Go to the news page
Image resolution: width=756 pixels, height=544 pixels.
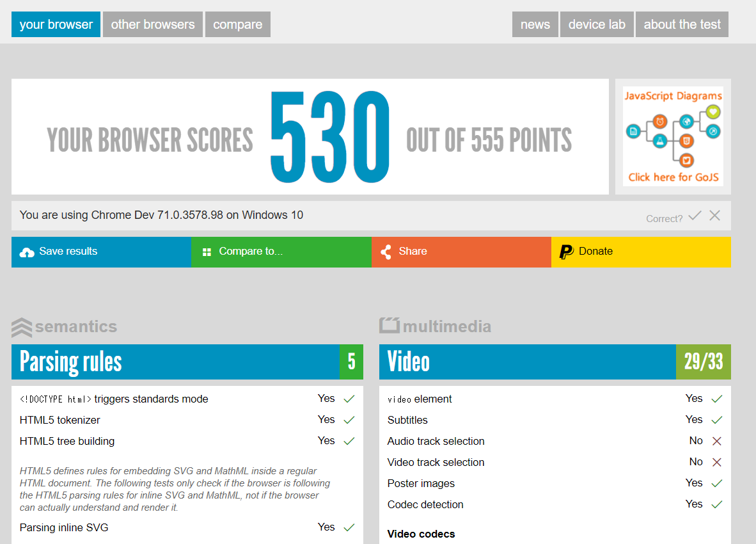pos(535,24)
